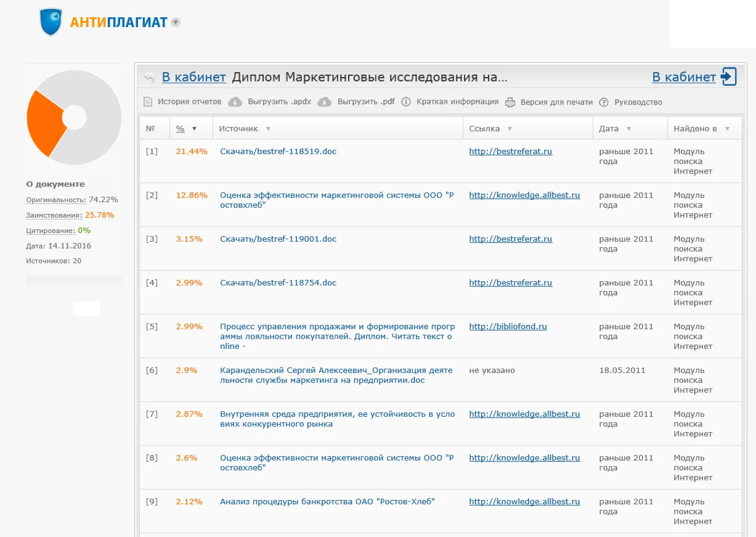Click the date 18.05.2011 cell
The image size is (756, 537).
tap(622, 370)
